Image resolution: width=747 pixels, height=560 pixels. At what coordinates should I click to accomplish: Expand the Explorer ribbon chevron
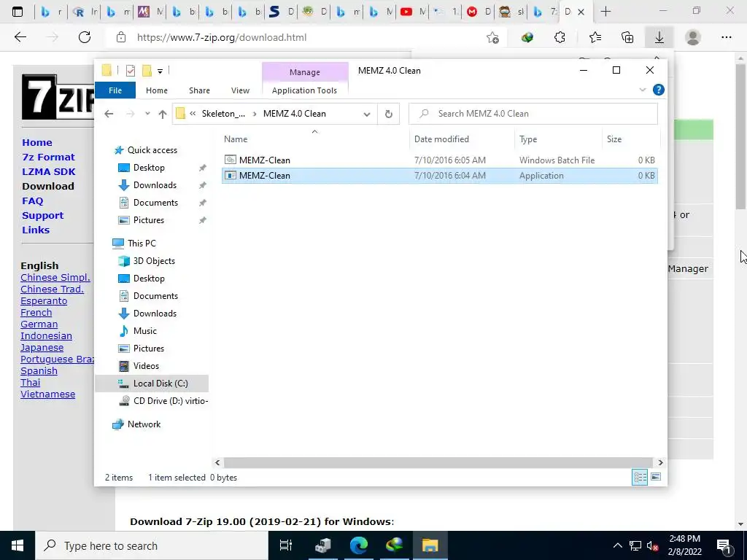(x=642, y=90)
